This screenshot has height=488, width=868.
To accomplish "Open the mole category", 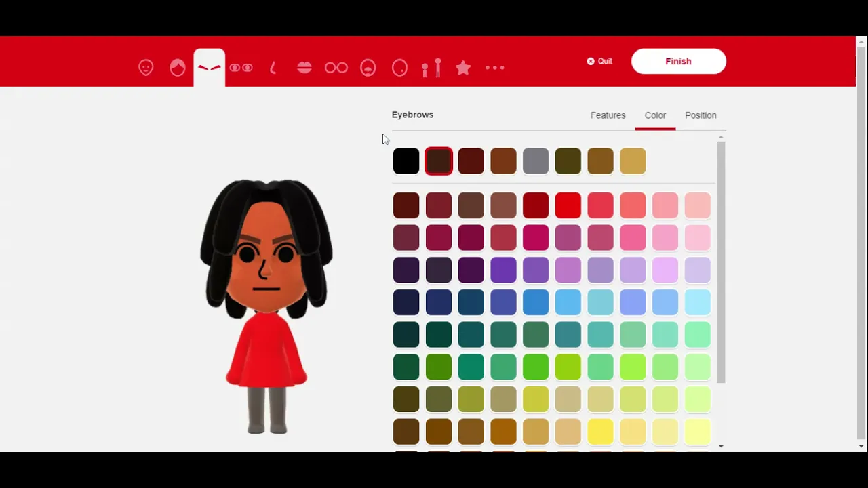I will (x=400, y=68).
